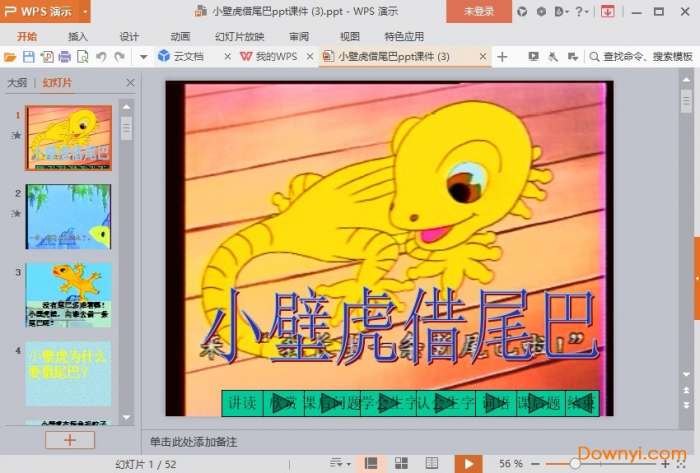Select the 小壁虎借尾巴ppt课件 (3) document tab

(x=394, y=57)
